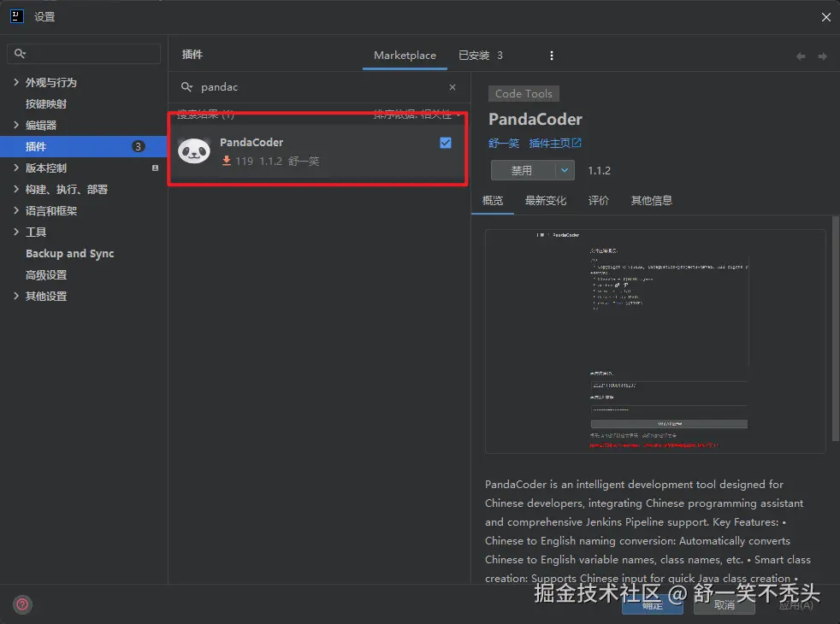
Task: Expand the 工具 tree node
Action: [x=15, y=232]
